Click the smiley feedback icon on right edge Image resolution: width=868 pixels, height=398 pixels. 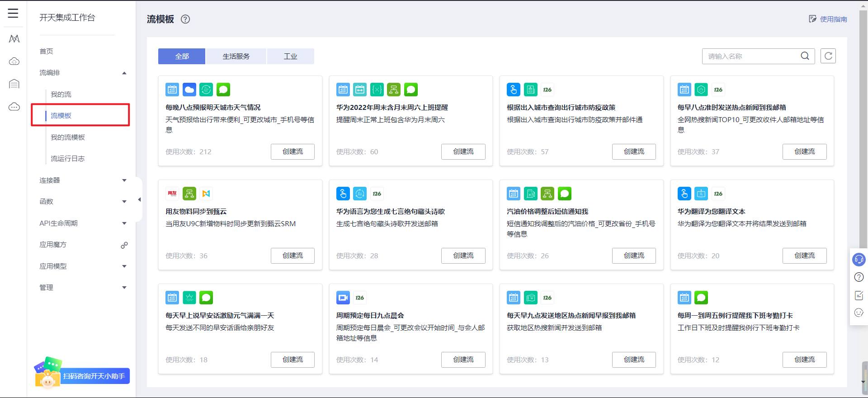point(859,313)
